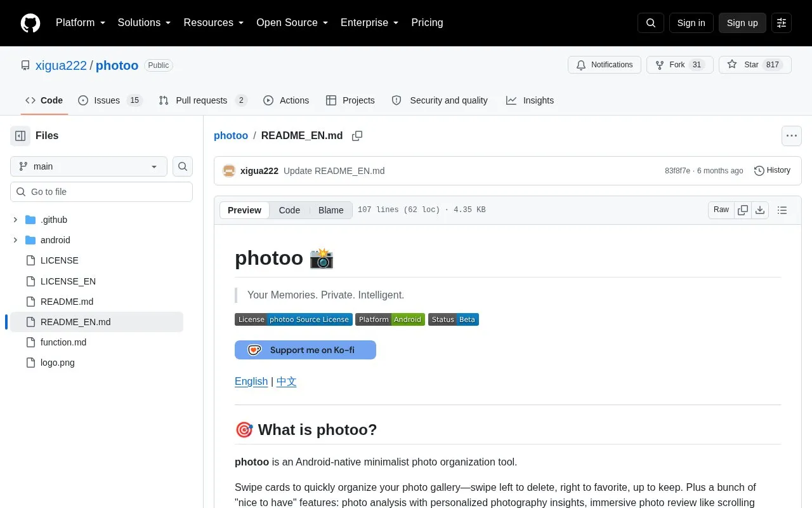This screenshot has width=812, height=508.
Task: Click the Sign up button
Action: (742, 23)
